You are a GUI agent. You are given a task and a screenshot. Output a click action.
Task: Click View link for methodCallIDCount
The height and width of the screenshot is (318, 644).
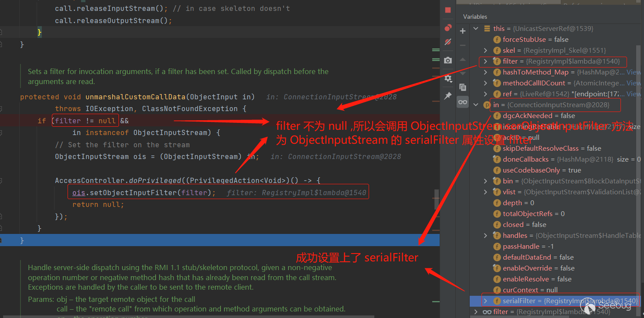click(633, 83)
